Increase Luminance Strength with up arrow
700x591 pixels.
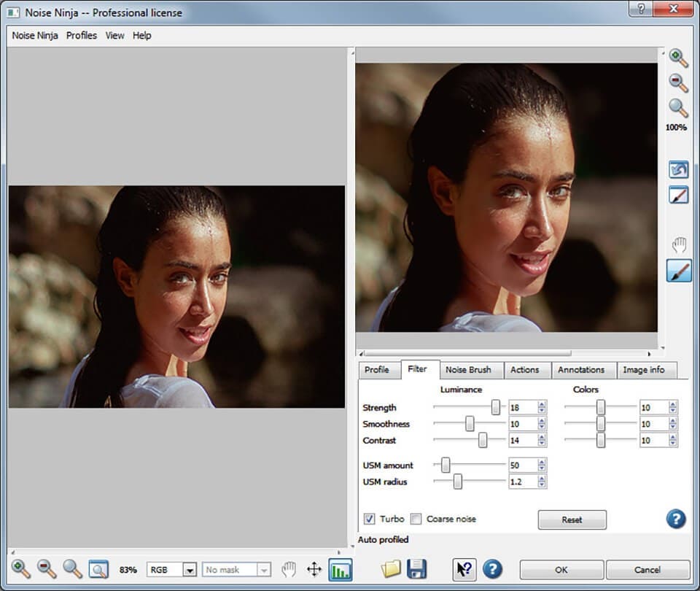tap(542, 404)
